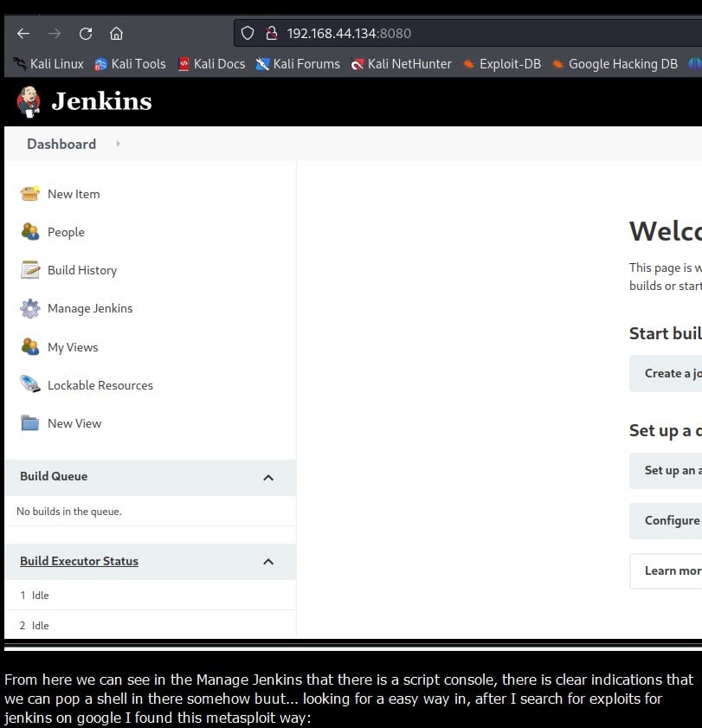702x728 pixels.
Task: Click the browser back arrow
Action: tap(23, 34)
